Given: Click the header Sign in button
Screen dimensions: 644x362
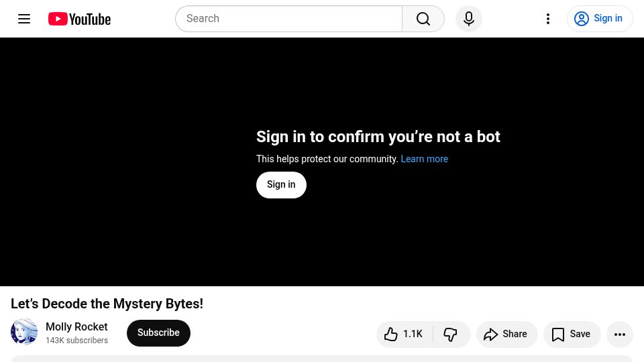Looking at the screenshot, I should pyautogui.click(x=600, y=19).
